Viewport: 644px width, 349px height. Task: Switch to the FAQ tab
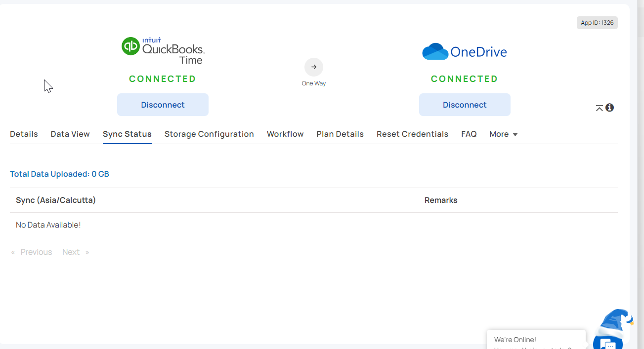coord(469,134)
